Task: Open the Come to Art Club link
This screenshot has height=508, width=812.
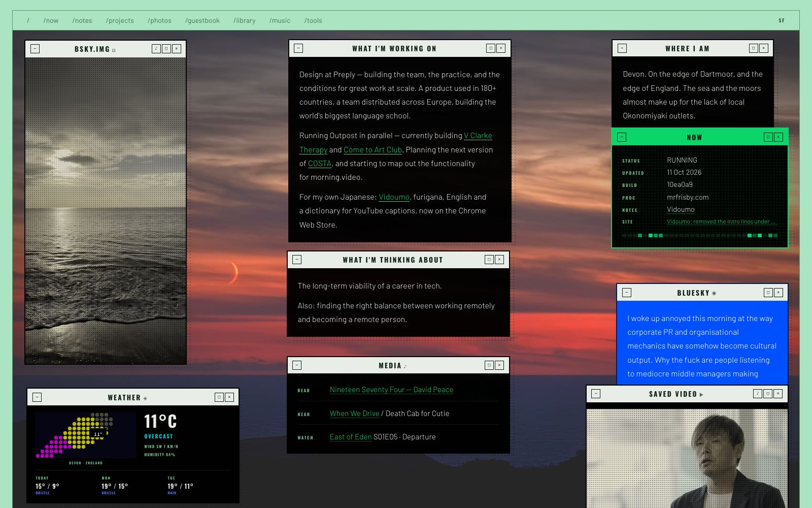Action: point(373,150)
